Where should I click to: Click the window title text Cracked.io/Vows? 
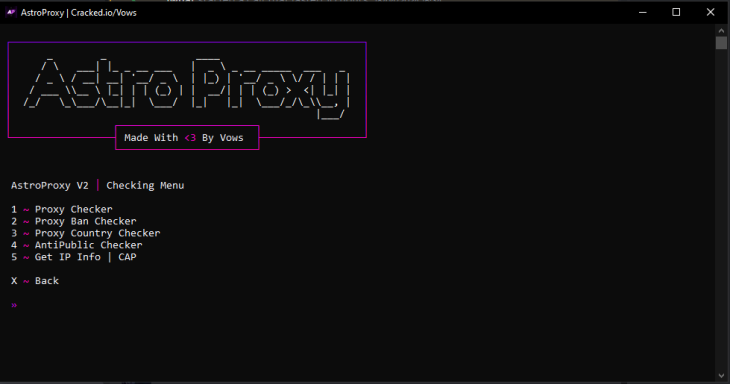(104, 13)
